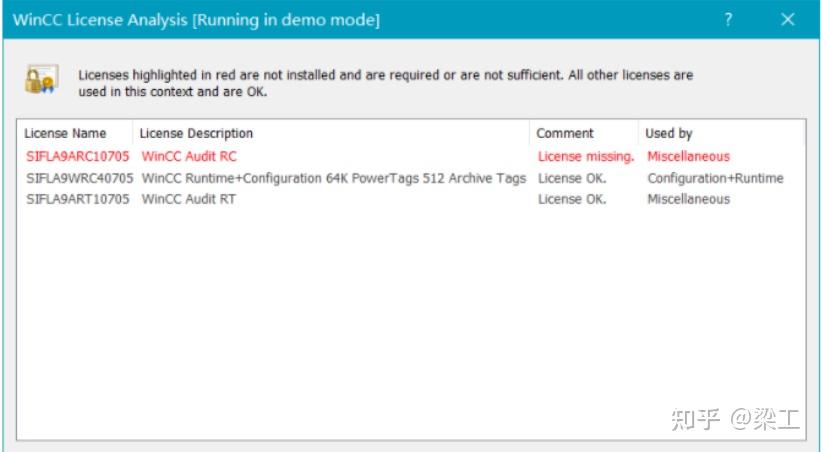Click the WinCC Audit RC description
This screenshot has height=452, width=821.
pyautogui.click(x=189, y=156)
